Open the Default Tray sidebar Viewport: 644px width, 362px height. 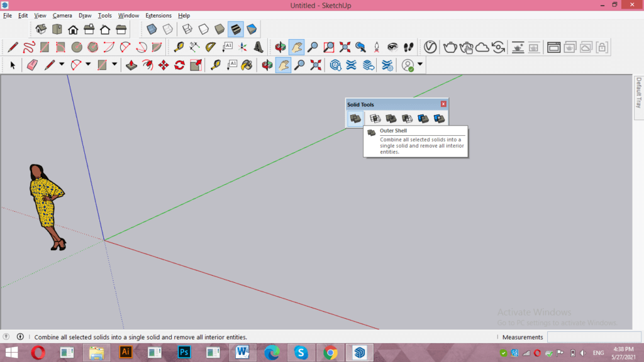point(638,94)
